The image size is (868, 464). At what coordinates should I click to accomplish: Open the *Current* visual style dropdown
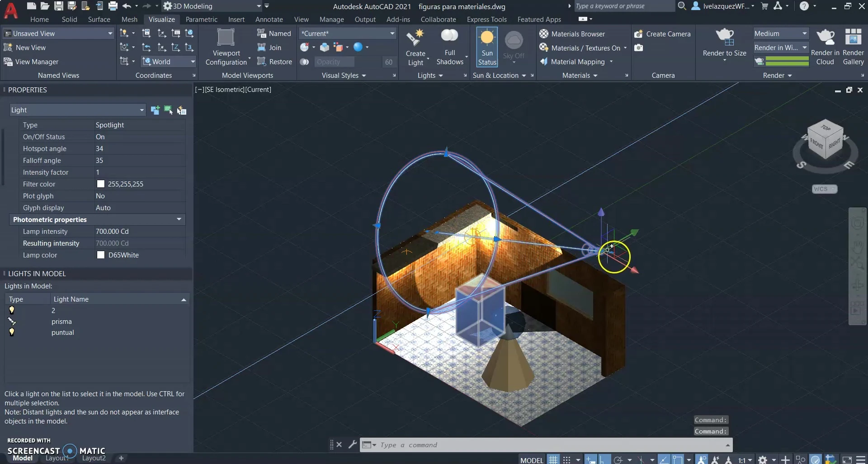(347, 33)
